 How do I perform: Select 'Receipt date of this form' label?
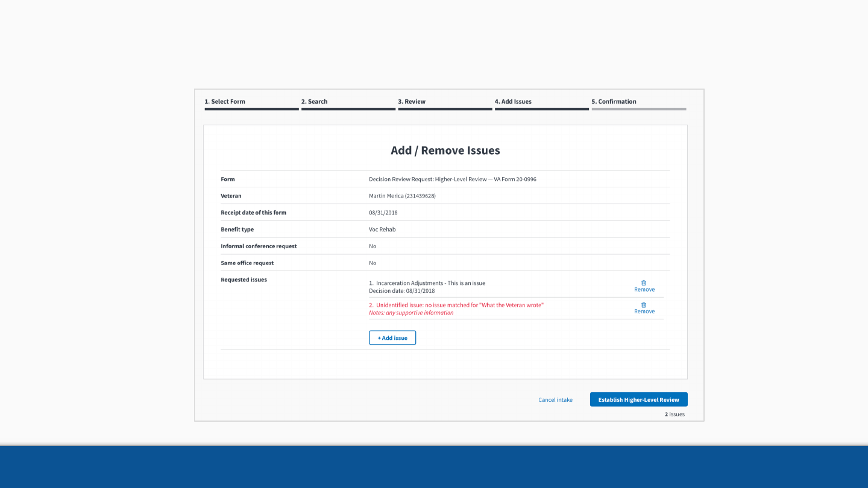254,213
